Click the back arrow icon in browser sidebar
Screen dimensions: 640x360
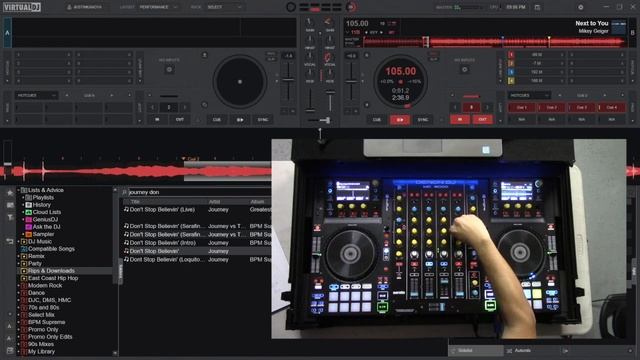[x=10, y=241]
